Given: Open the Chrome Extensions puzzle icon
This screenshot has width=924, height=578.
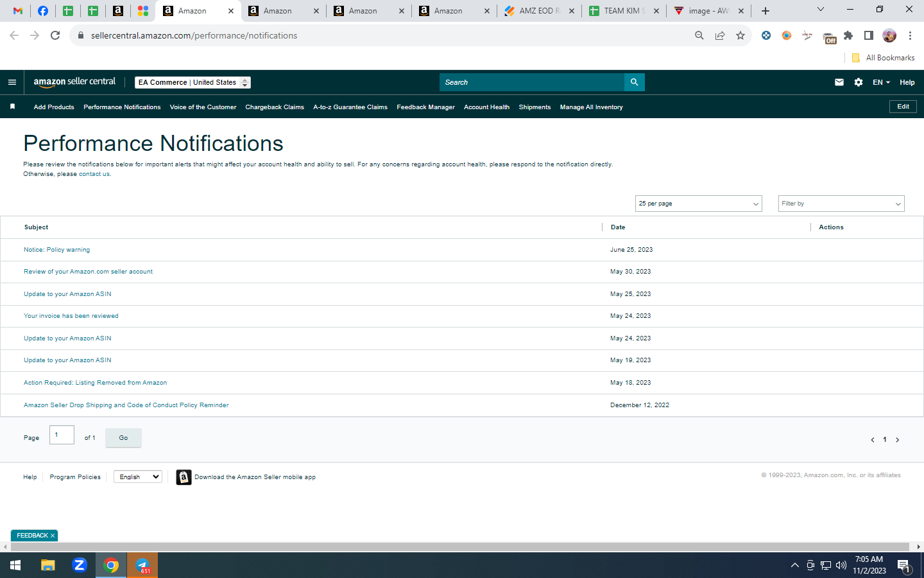Looking at the screenshot, I should 848,35.
